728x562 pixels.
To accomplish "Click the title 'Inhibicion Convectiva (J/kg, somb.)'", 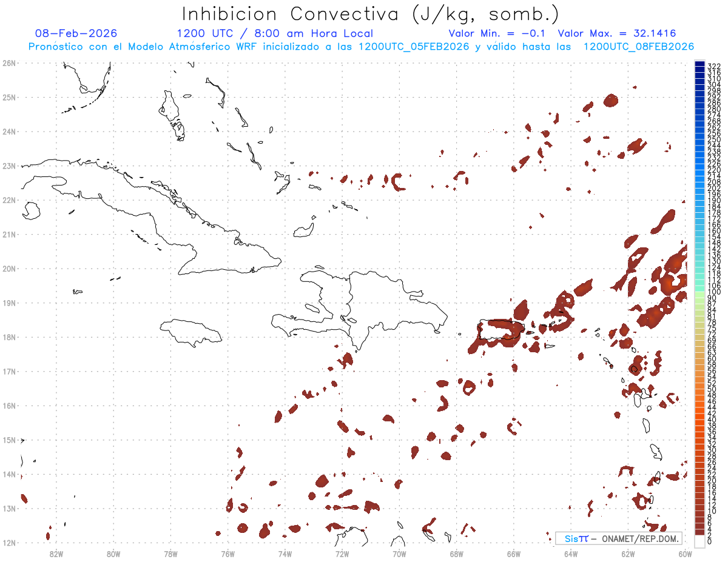I will (371, 13).
